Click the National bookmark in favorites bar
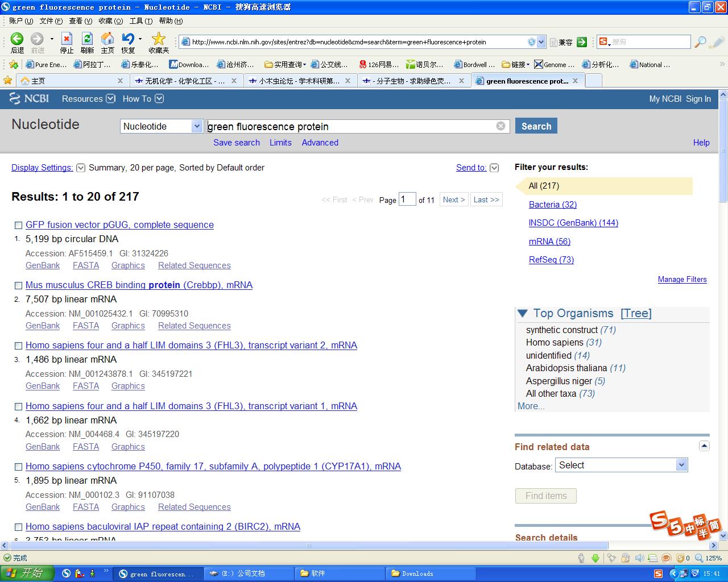Screen dimensions: 728x582 (x=650, y=65)
